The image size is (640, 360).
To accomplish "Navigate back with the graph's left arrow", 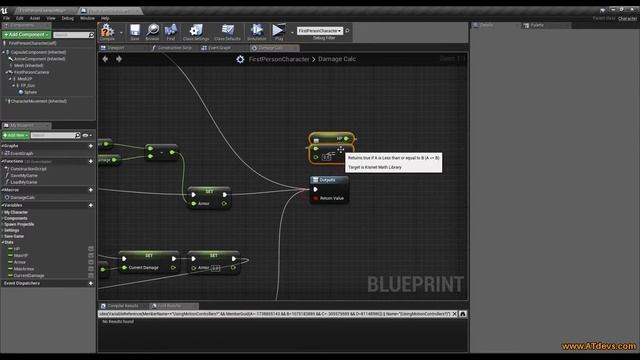I will pos(105,59).
